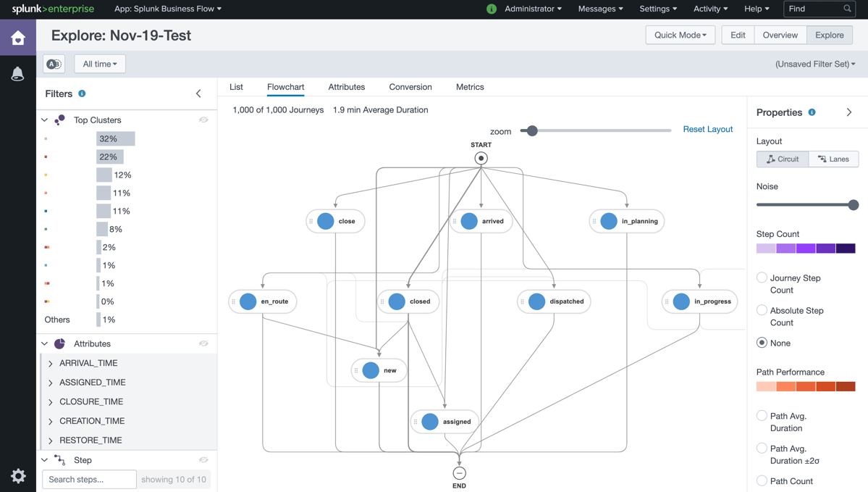Open the notification bell in the sidebar
The image size is (868, 492).
(x=17, y=73)
